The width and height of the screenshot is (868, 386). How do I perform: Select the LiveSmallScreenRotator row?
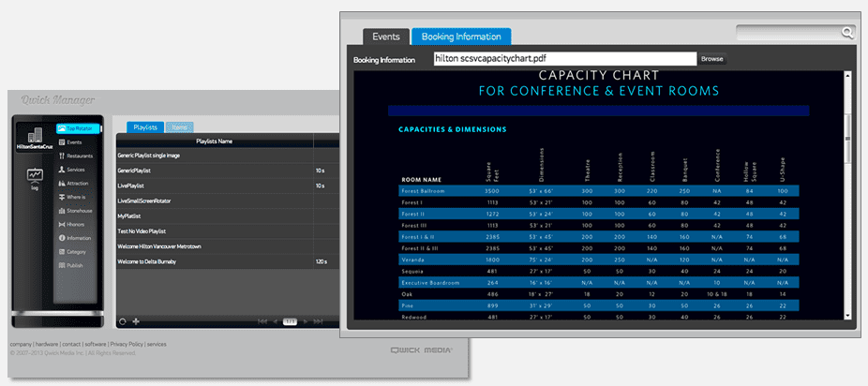228,200
